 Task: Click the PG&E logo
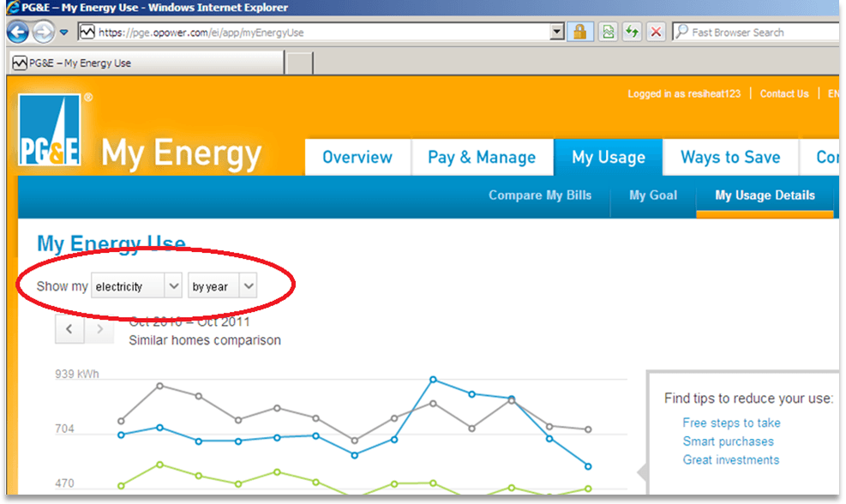50,130
